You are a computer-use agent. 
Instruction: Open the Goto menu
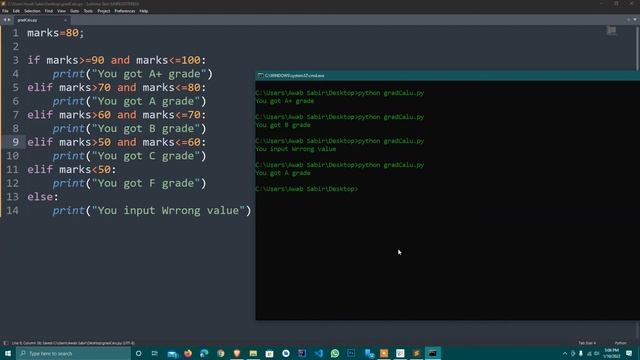point(75,11)
